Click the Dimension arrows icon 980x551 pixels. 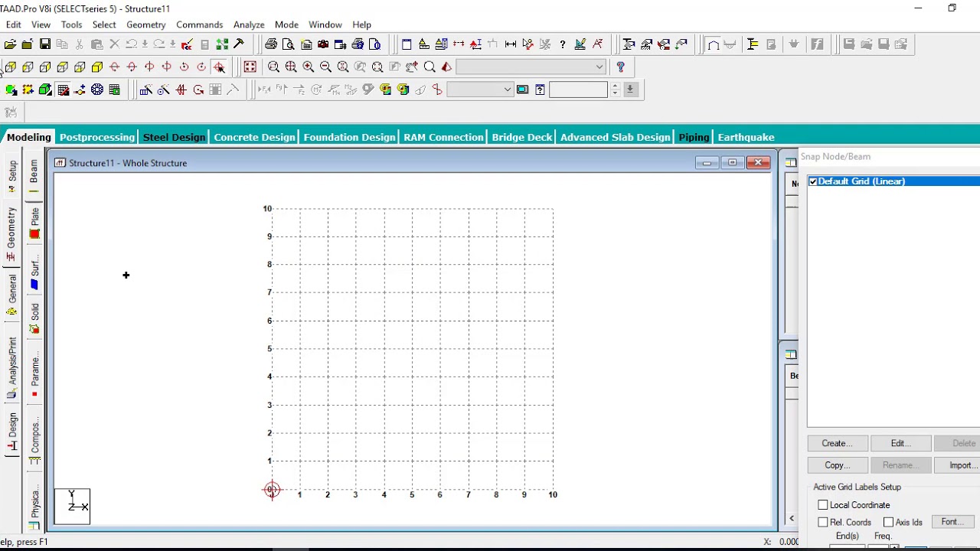511,44
